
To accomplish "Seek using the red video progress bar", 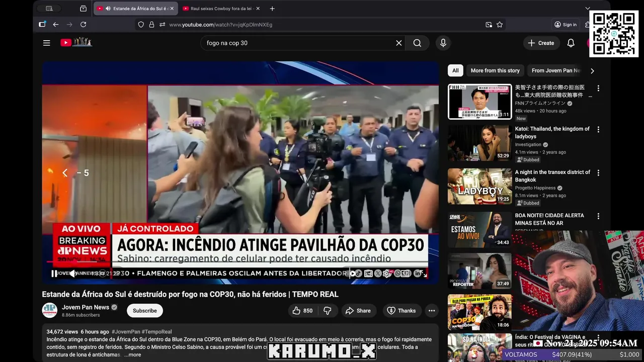I will pos(240,262).
